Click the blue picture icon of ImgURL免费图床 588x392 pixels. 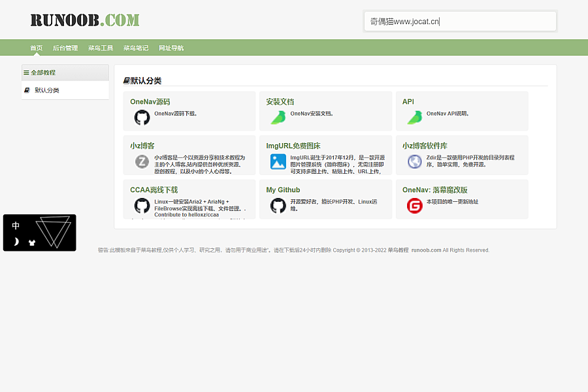point(278,161)
